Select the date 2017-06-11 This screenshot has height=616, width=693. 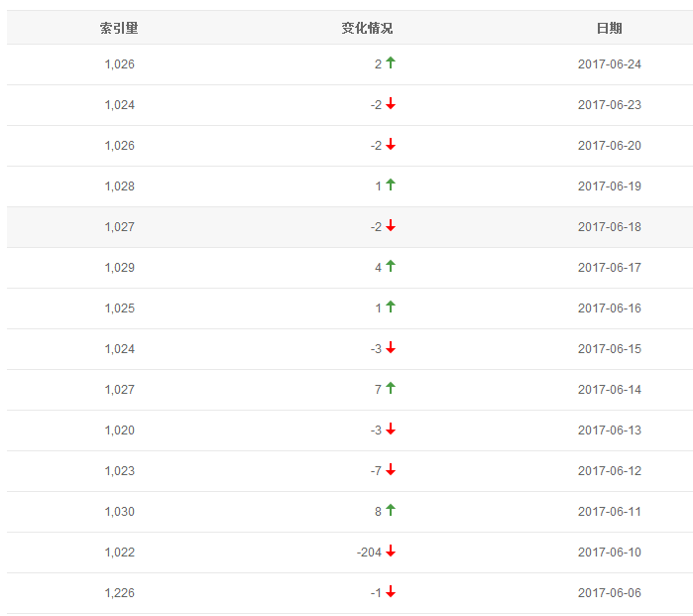pos(610,512)
